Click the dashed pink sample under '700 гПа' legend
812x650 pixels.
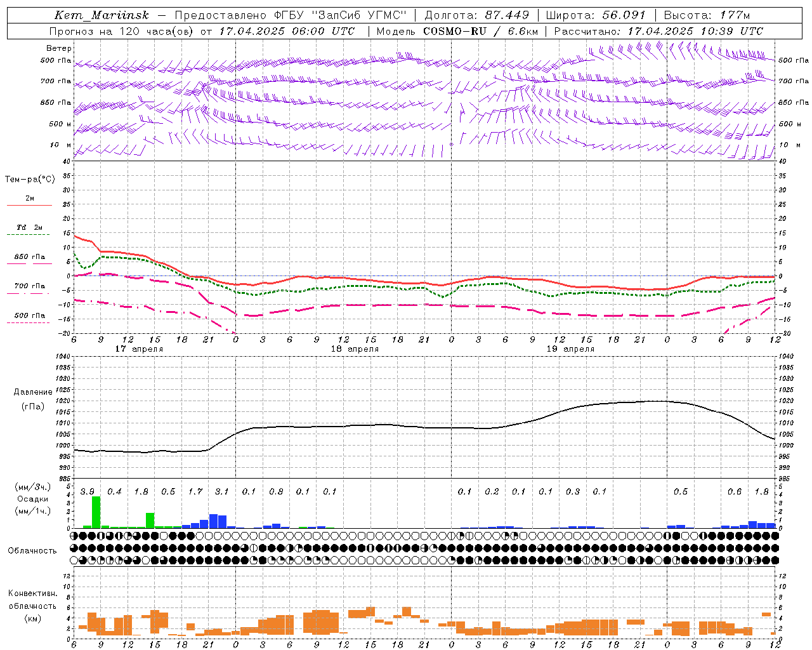pos(28,293)
